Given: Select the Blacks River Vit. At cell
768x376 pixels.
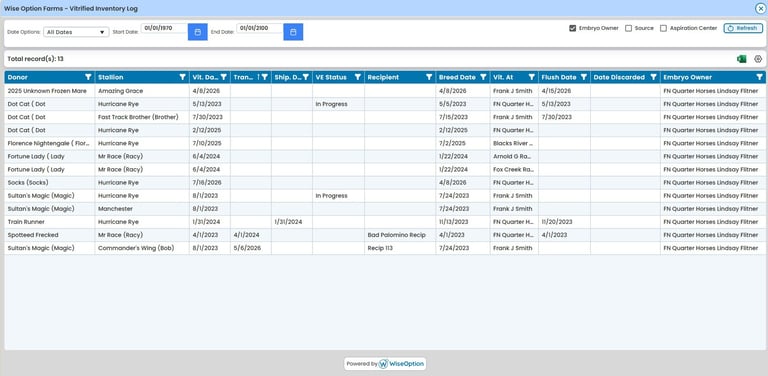Looking at the screenshot, I should pos(514,143).
